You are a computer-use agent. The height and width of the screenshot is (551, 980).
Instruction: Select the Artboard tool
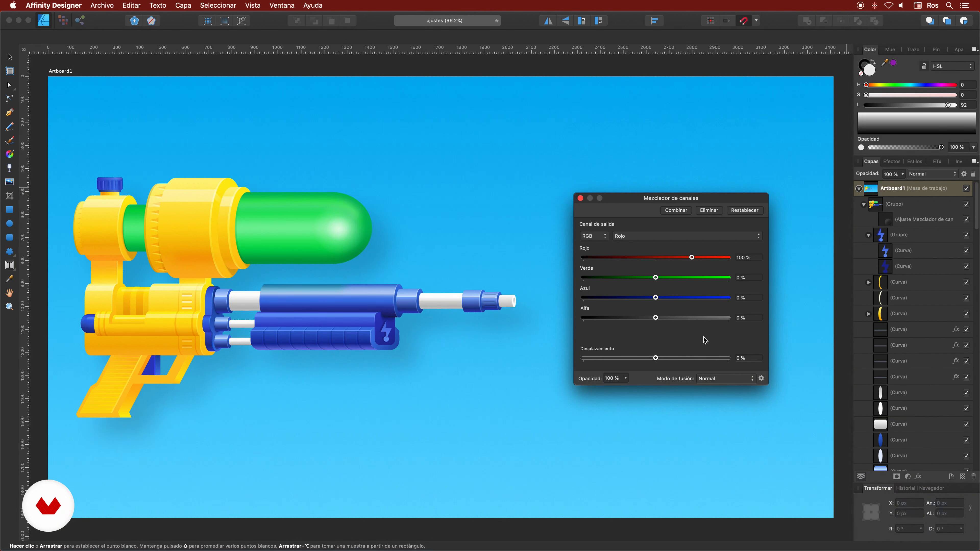(x=10, y=71)
